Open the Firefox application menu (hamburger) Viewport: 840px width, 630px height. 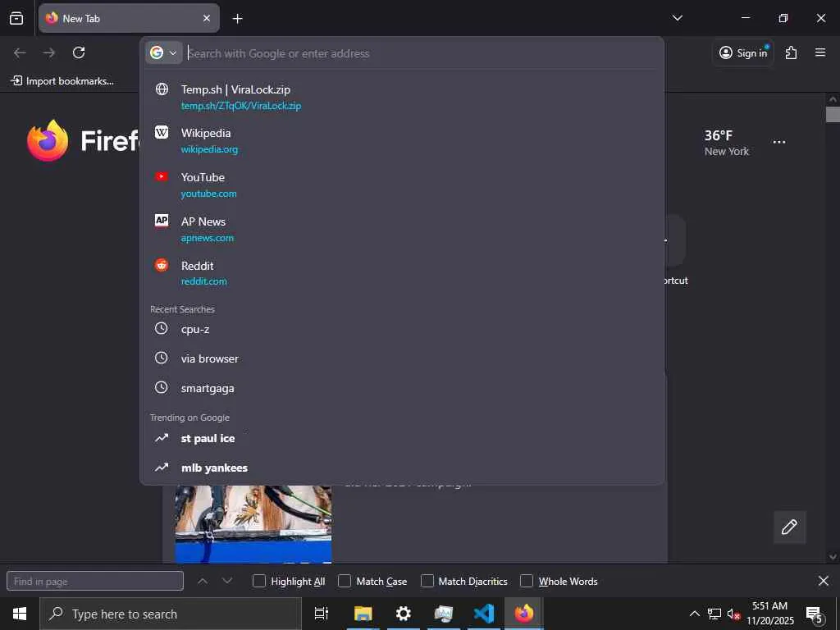click(819, 52)
